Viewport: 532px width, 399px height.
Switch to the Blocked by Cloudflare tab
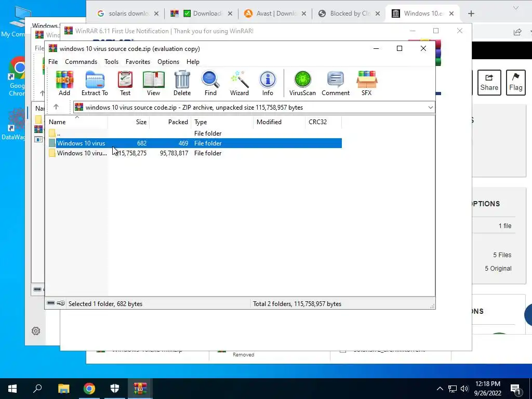(349, 14)
